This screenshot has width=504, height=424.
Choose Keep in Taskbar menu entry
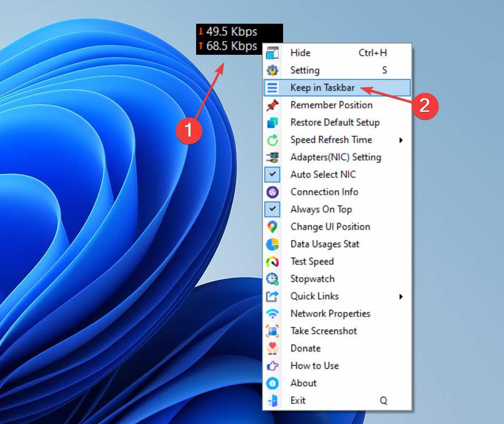tap(337, 87)
